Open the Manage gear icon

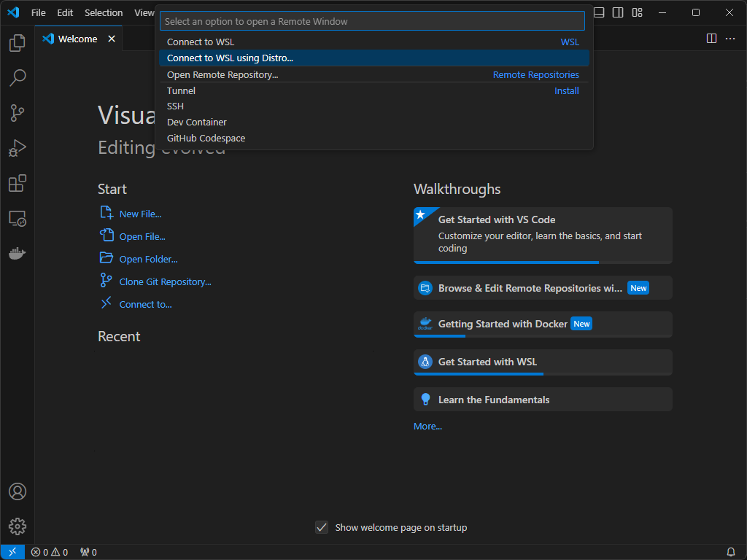pos(18,526)
